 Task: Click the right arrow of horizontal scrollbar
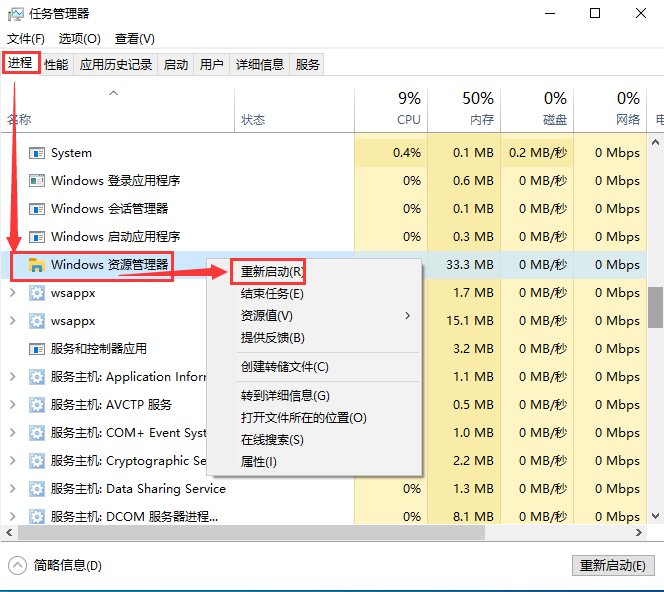click(x=639, y=533)
